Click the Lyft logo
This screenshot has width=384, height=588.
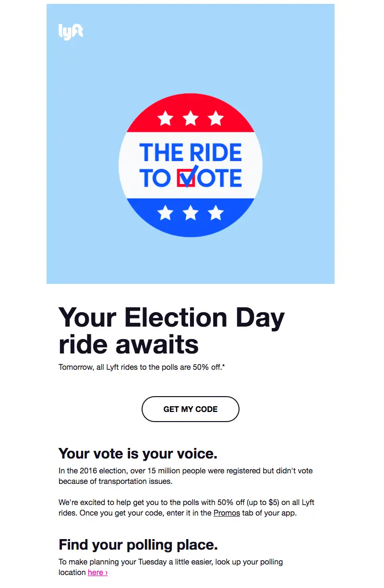(x=71, y=32)
